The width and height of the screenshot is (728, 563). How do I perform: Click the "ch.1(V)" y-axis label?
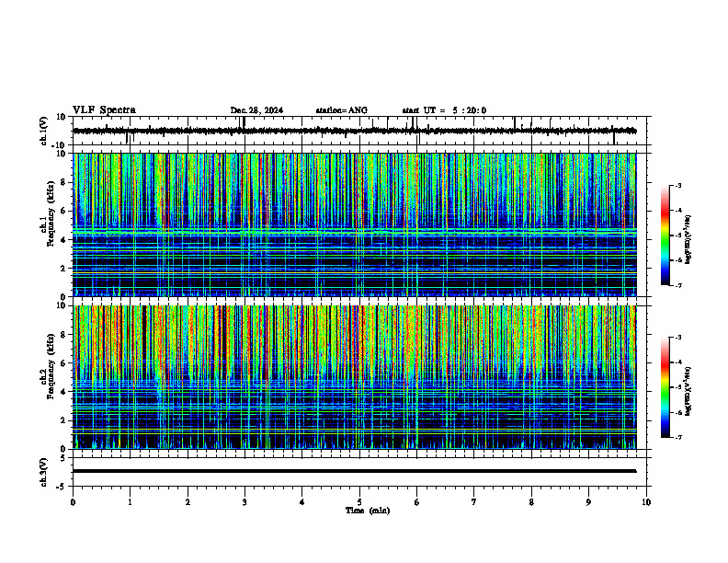pos(43,131)
